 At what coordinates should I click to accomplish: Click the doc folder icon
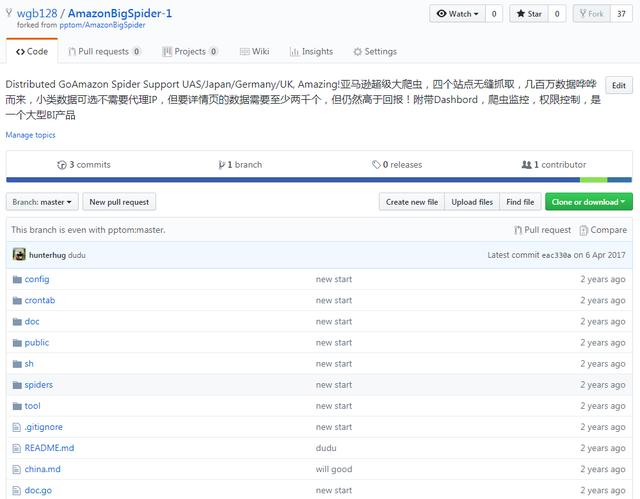tap(17, 322)
